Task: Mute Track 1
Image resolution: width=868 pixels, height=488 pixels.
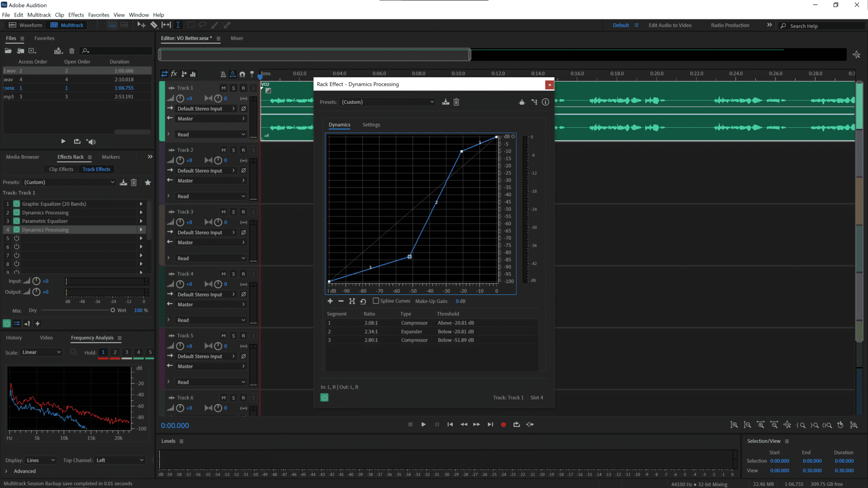Action: tap(223, 88)
